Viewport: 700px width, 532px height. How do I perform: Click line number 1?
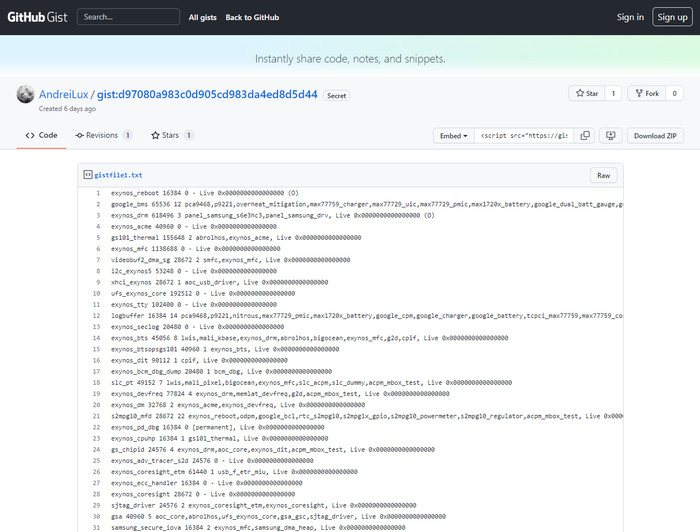click(97, 193)
